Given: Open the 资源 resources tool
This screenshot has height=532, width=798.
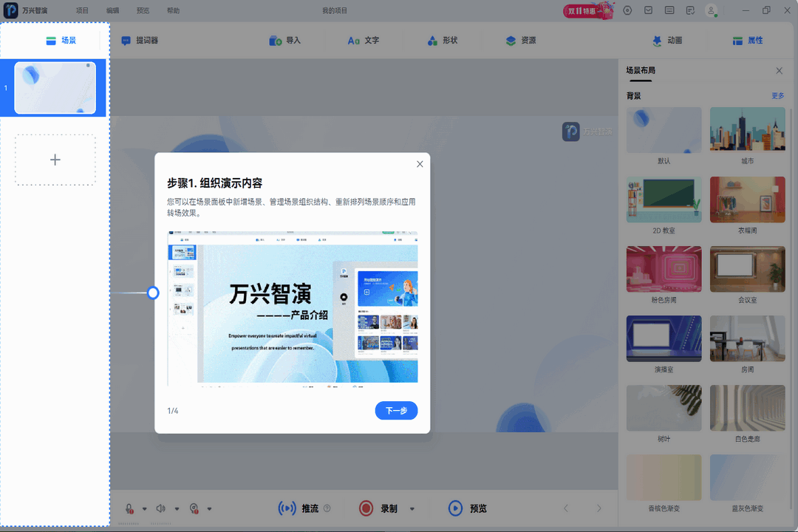Looking at the screenshot, I should [521, 40].
